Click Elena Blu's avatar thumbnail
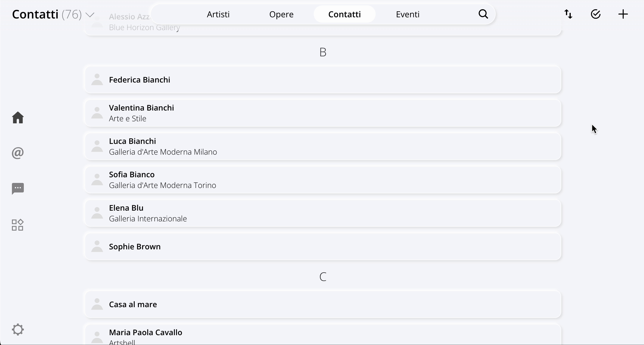 tap(97, 213)
